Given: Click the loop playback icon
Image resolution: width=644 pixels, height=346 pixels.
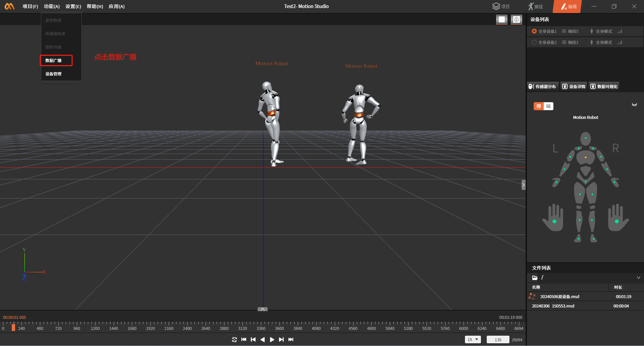Looking at the screenshot, I should click(x=234, y=340).
